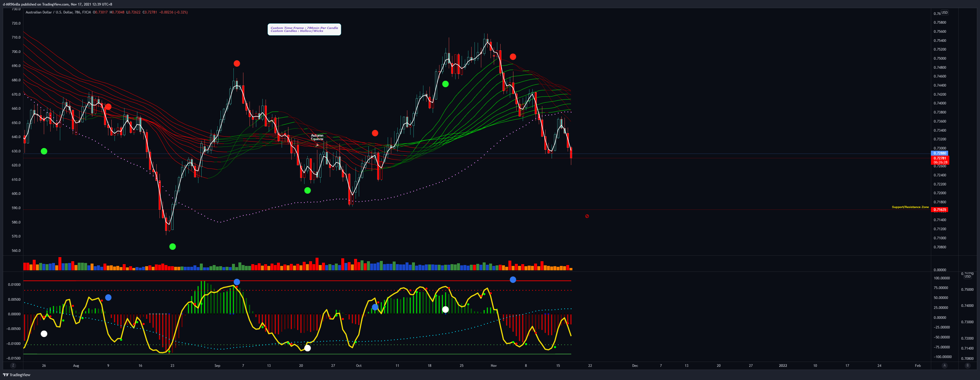Select the red signal dot above the September 7 peak
Viewport: 980px width, 380px height.
point(237,63)
